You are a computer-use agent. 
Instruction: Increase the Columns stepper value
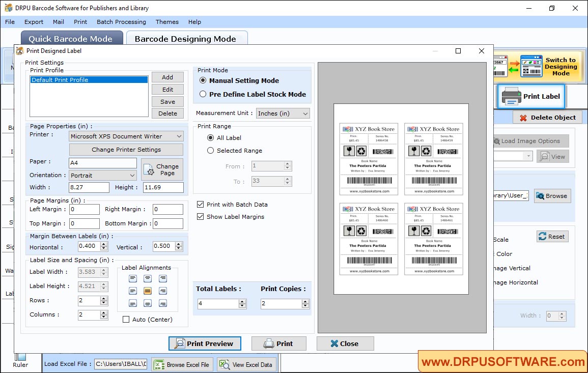(x=104, y=312)
